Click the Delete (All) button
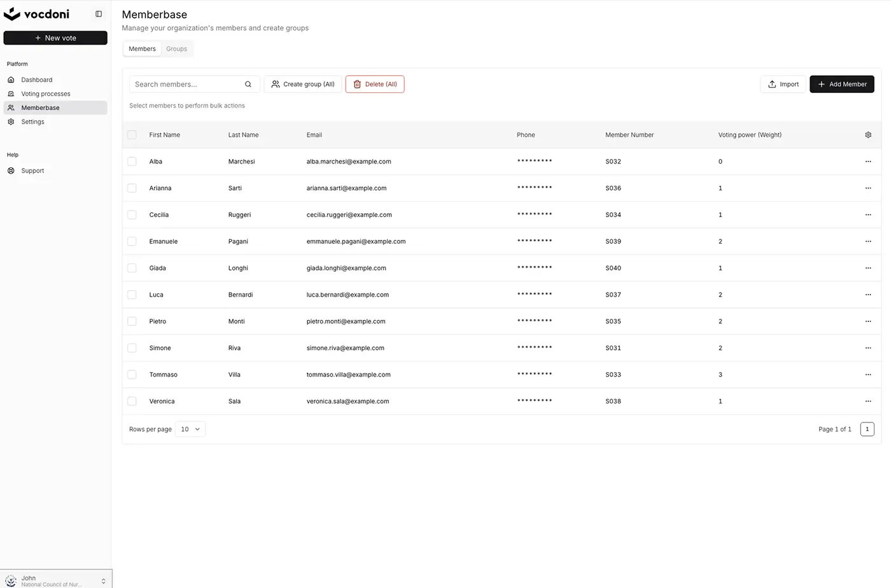 click(375, 84)
